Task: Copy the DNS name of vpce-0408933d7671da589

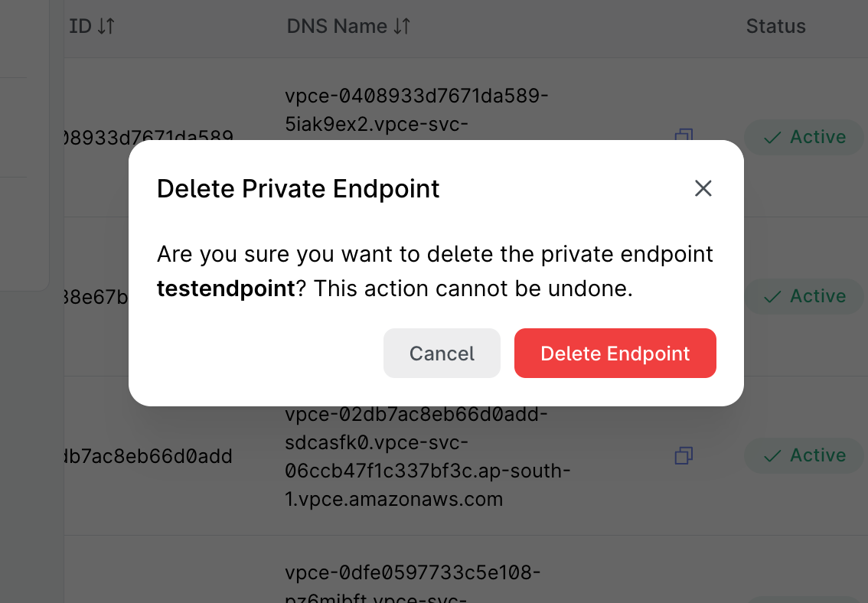Action: pos(684,137)
